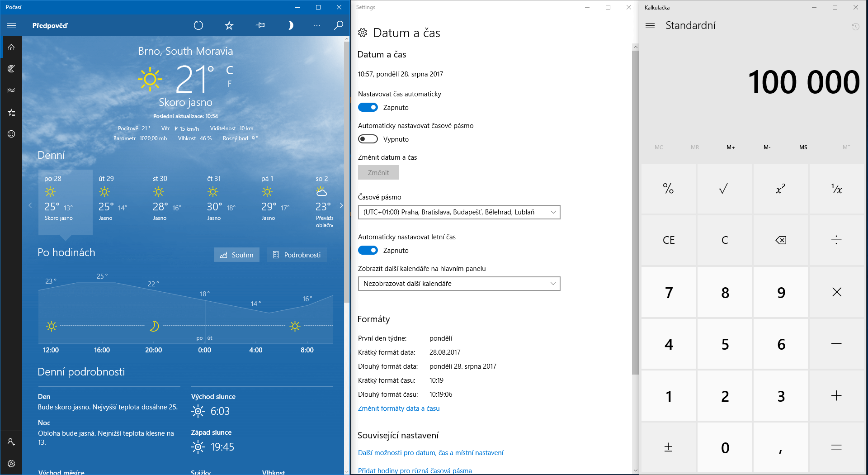
Task: Enable automatic time zone setting
Action: click(x=368, y=139)
